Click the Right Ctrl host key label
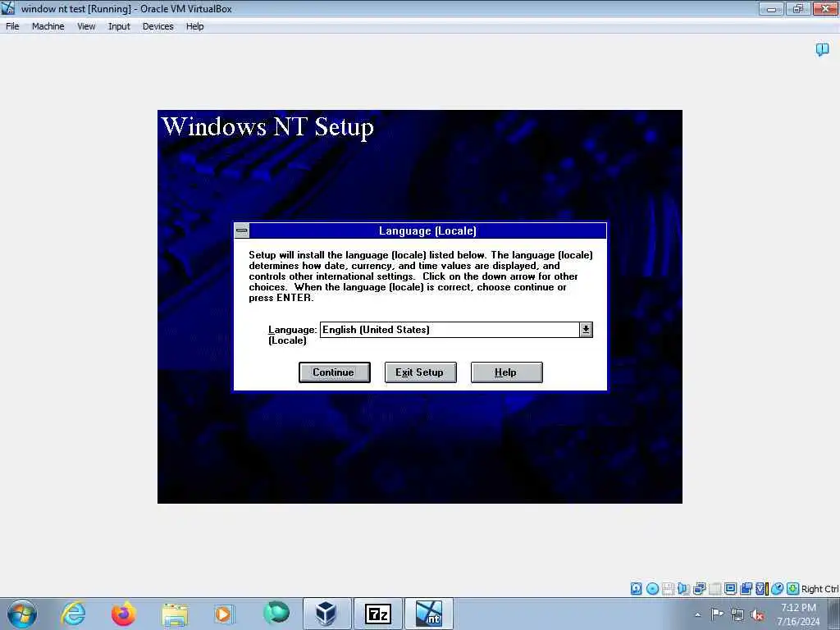The image size is (840, 630). (x=819, y=589)
